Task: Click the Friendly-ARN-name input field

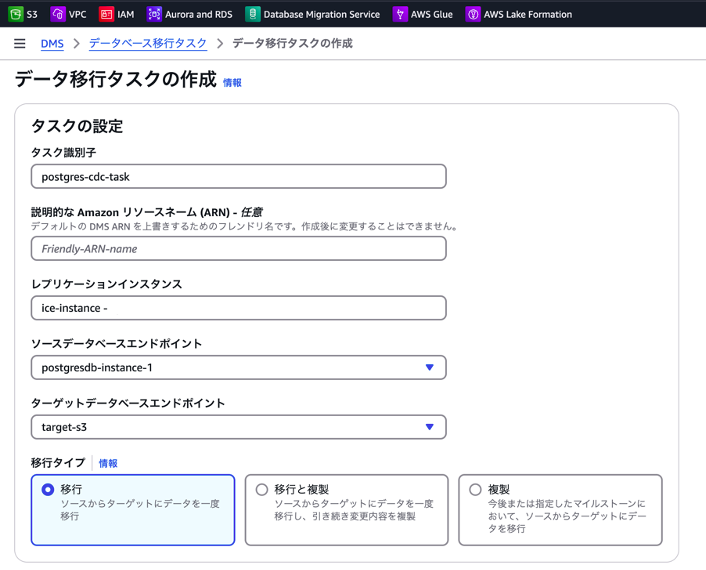Action: click(x=239, y=249)
